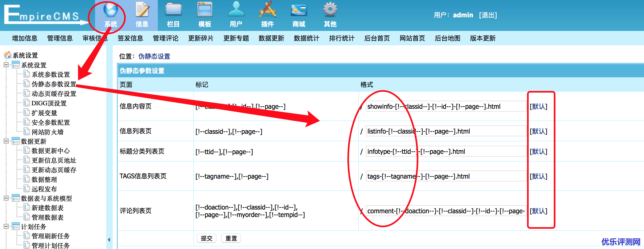The width and height of the screenshot is (644, 249).
Task: Click the admin username link
Action: coord(463,15)
